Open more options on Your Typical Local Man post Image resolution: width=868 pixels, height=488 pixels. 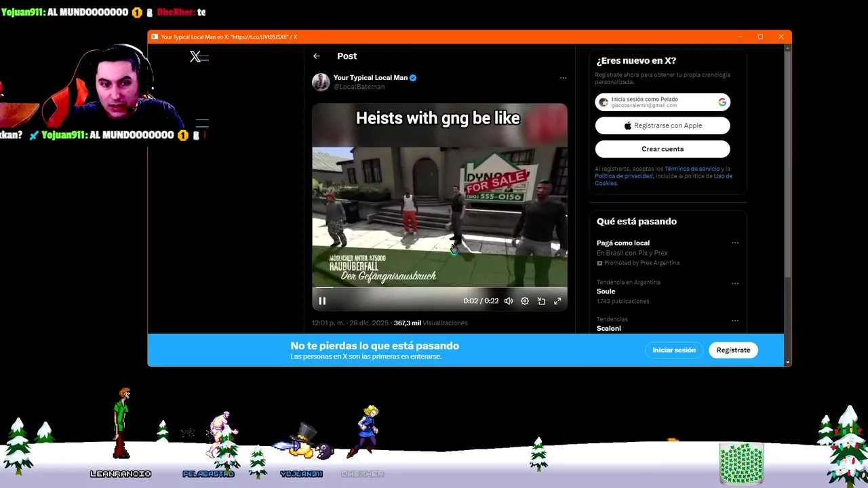[563, 78]
